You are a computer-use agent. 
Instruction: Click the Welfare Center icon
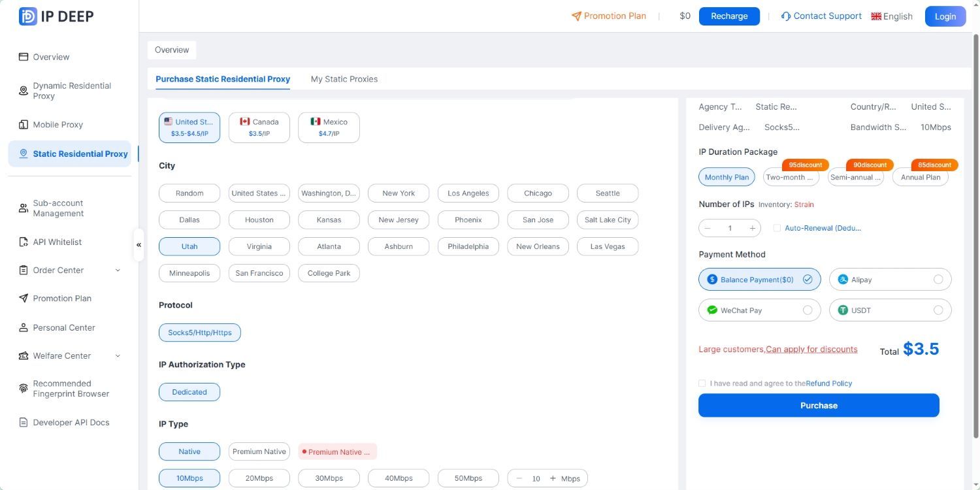(x=24, y=355)
